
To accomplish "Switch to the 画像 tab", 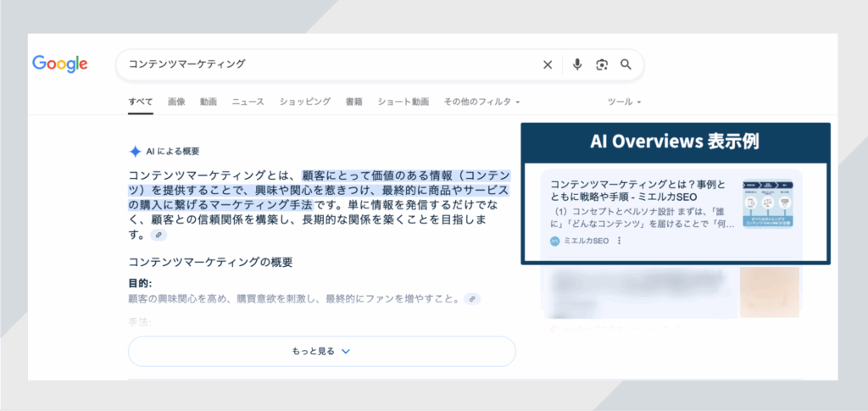I will pos(176,102).
